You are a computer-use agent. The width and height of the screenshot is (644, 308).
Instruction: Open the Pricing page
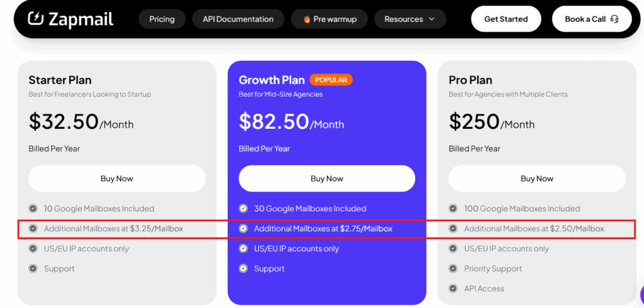(x=162, y=19)
